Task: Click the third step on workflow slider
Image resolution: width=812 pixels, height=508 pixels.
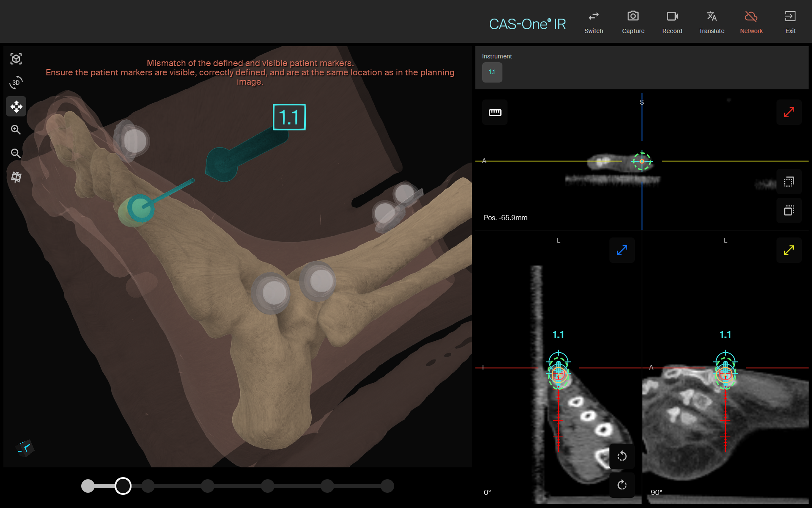Action: point(148,486)
